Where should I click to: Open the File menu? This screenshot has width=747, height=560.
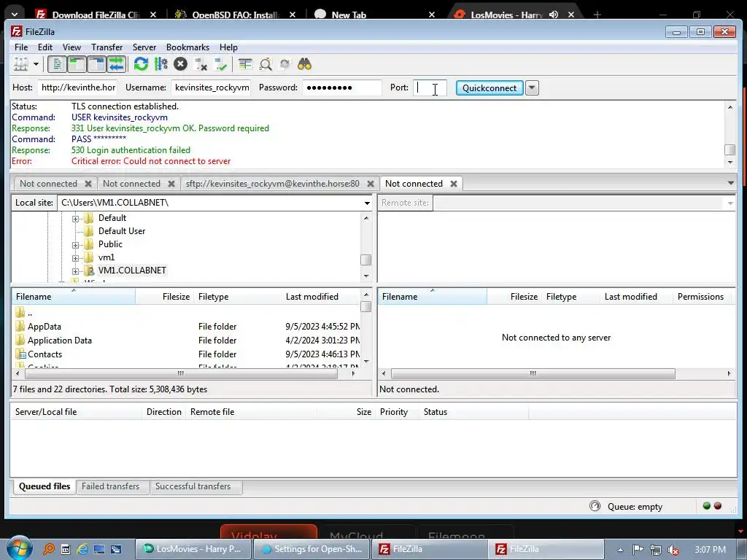pos(21,47)
